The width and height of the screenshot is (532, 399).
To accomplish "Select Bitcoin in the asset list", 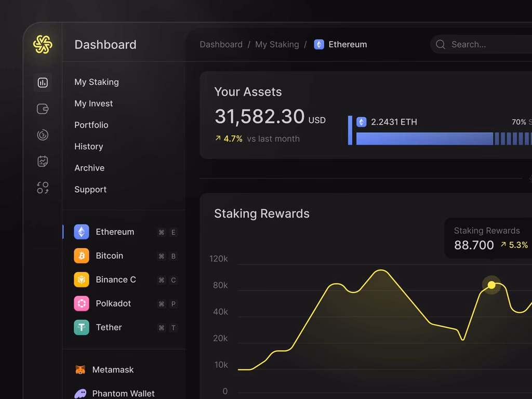I will (x=124, y=256).
